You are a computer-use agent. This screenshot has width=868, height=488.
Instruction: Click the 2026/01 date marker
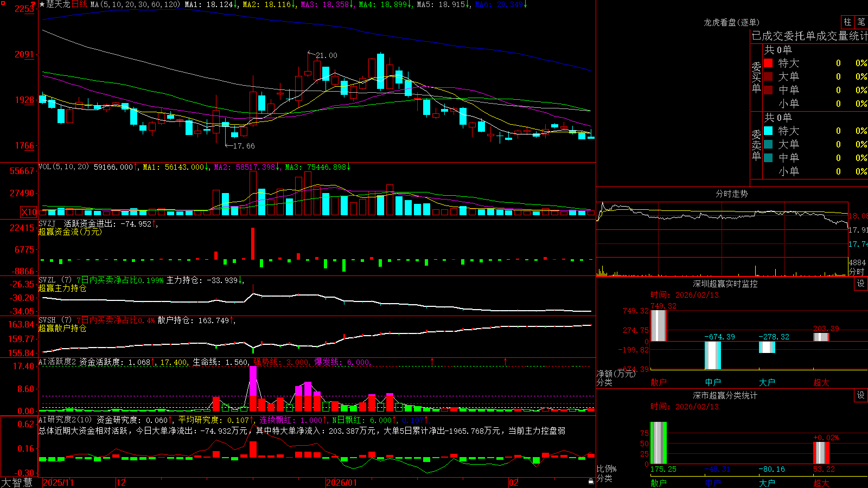coord(342,483)
